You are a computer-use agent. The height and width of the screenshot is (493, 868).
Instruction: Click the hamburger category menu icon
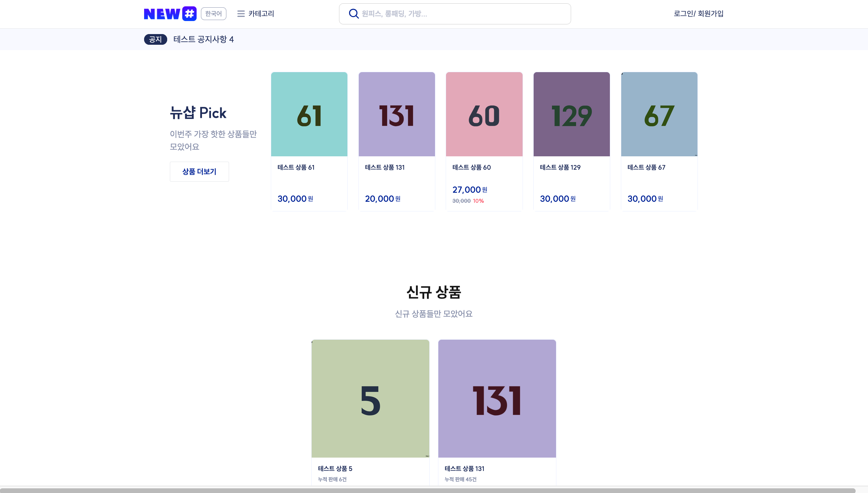pyautogui.click(x=241, y=14)
